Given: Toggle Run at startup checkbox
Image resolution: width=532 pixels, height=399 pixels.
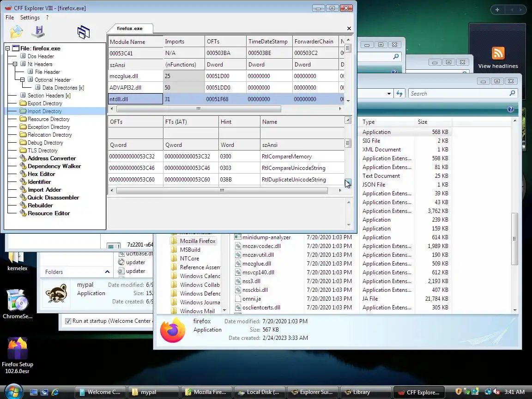Looking at the screenshot, I should coord(68,321).
